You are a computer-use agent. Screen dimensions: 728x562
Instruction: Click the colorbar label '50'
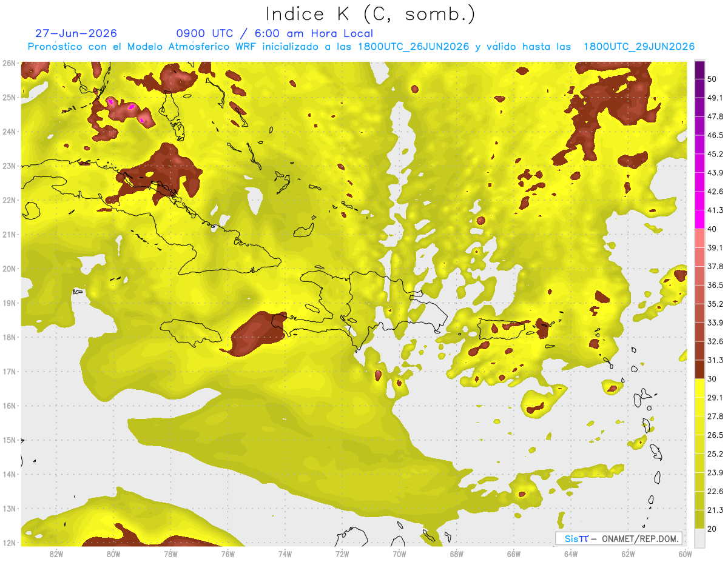point(712,79)
